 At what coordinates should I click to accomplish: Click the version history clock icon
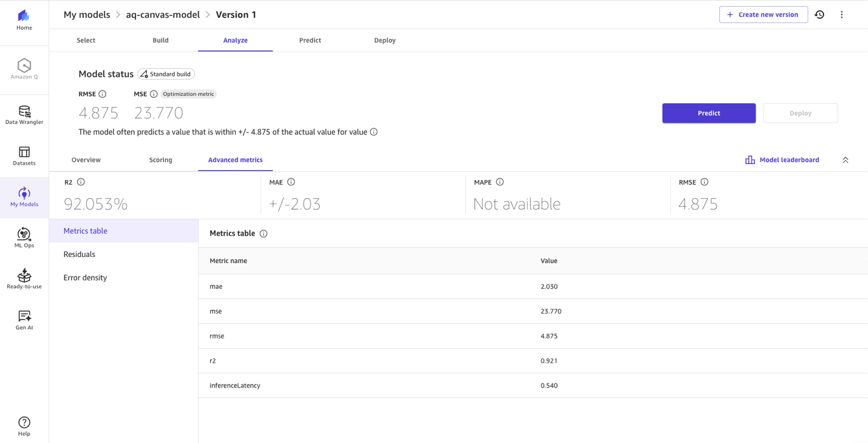pos(819,14)
